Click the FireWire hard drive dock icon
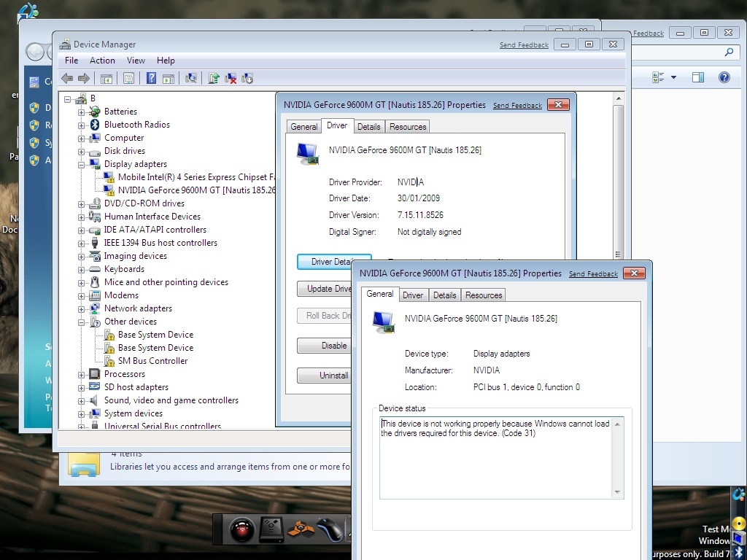Viewport: 747px width, 560px height. click(x=271, y=529)
